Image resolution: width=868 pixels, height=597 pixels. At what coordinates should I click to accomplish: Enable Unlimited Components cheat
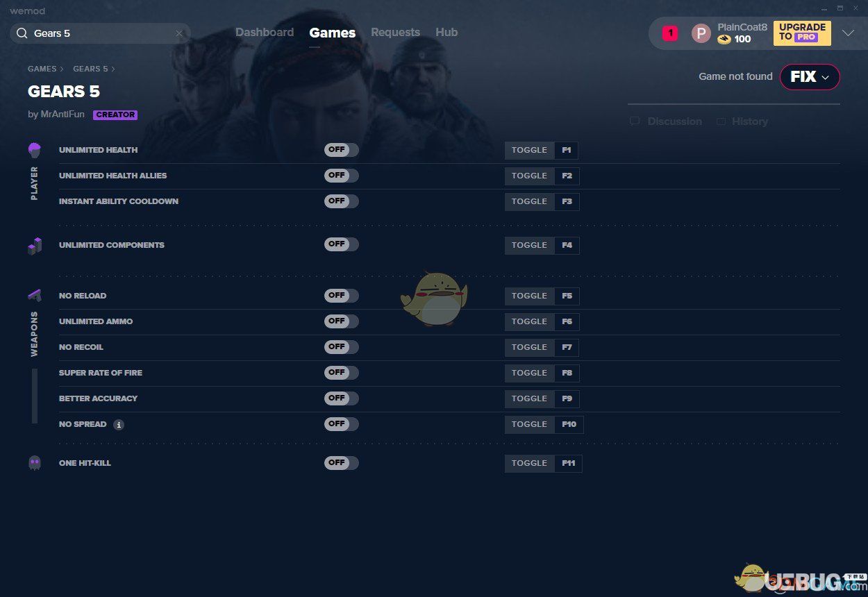342,244
